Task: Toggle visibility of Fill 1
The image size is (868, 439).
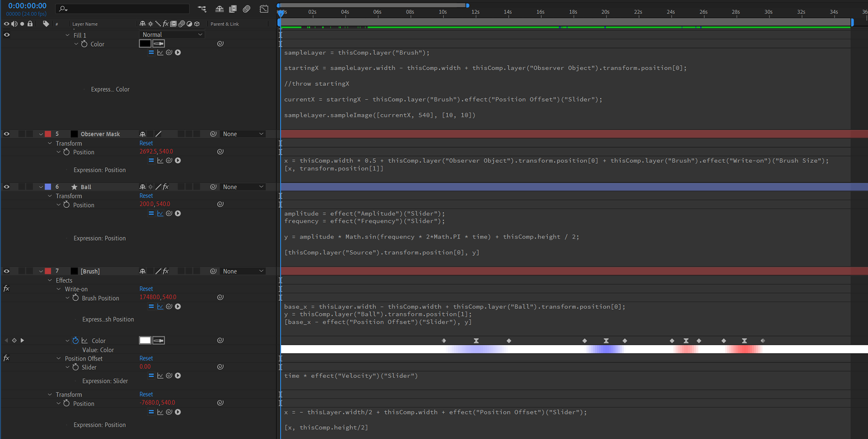Action: click(7, 35)
